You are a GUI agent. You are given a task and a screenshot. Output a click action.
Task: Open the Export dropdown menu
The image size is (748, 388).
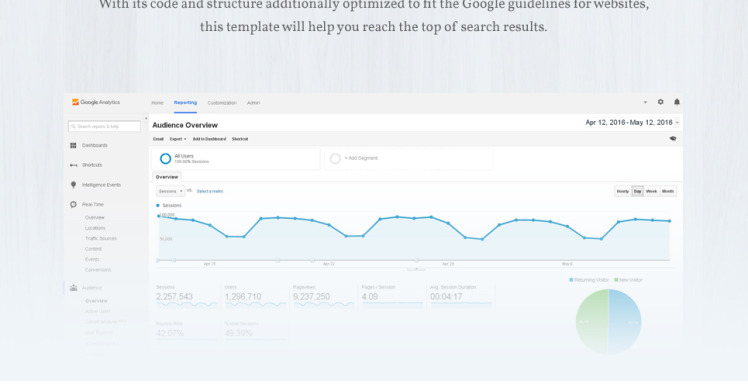(177, 139)
